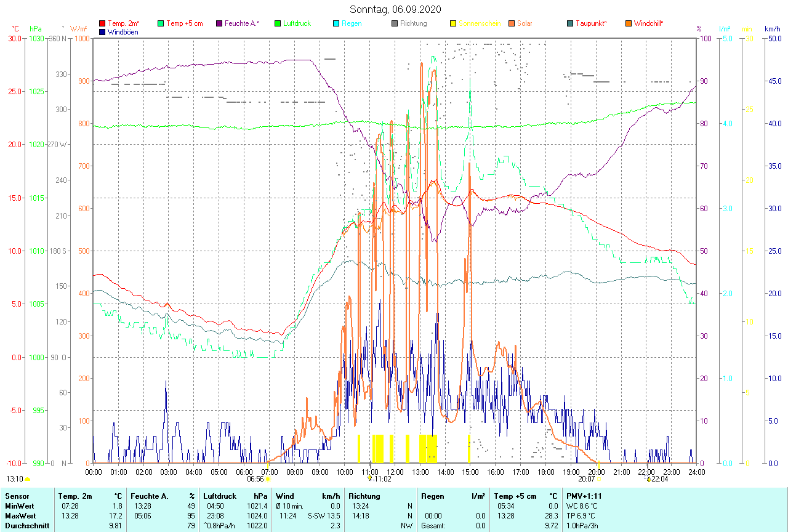Click the 'Gesamt:' rain total label
788x532 pixels.
[433, 525]
